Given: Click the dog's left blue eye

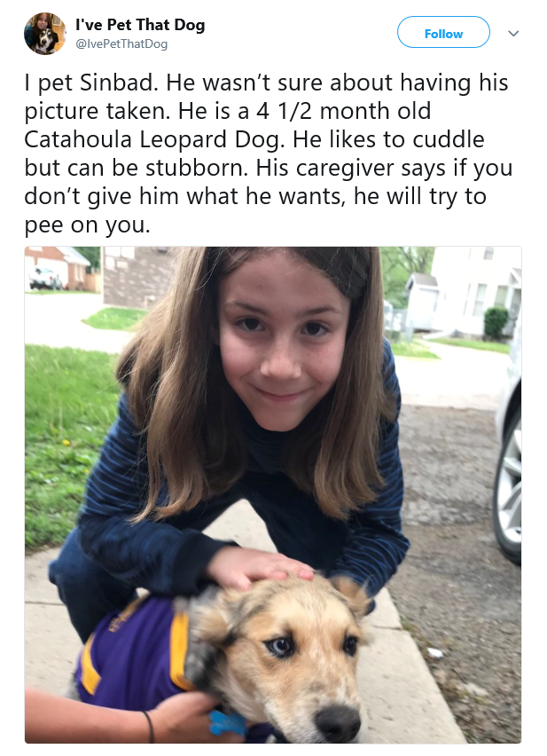Looking at the screenshot, I should pyautogui.click(x=281, y=647).
